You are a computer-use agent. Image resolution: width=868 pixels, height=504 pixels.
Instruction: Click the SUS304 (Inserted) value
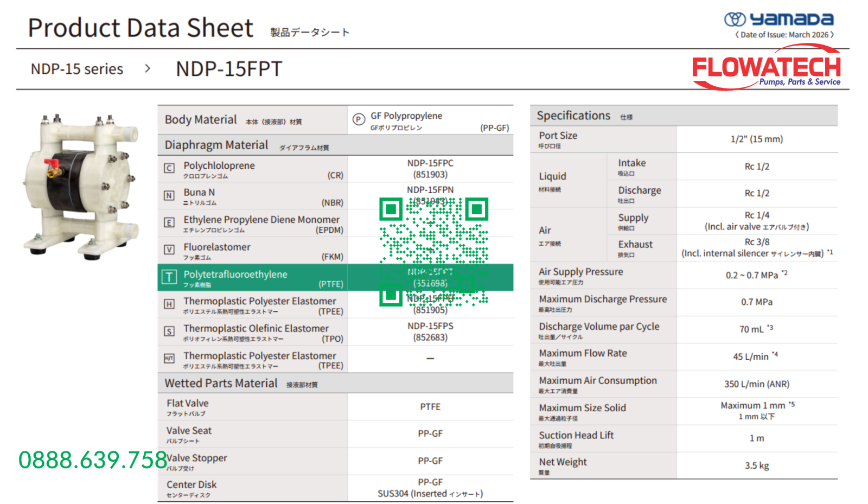(430, 494)
